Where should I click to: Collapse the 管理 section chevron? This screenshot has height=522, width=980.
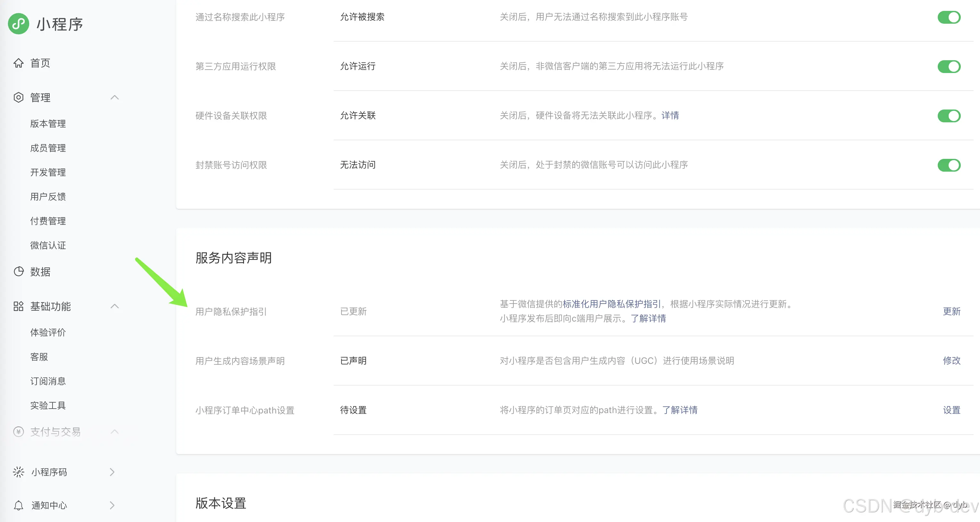[x=115, y=97]
